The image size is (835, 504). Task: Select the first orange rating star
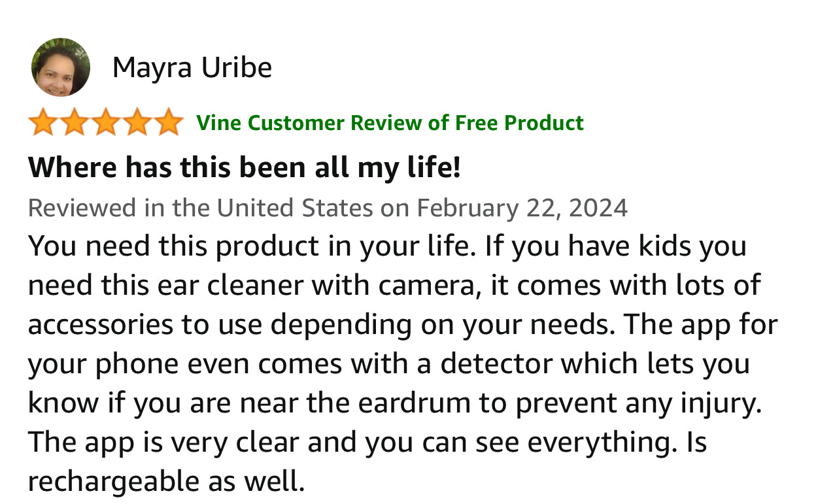43,122
